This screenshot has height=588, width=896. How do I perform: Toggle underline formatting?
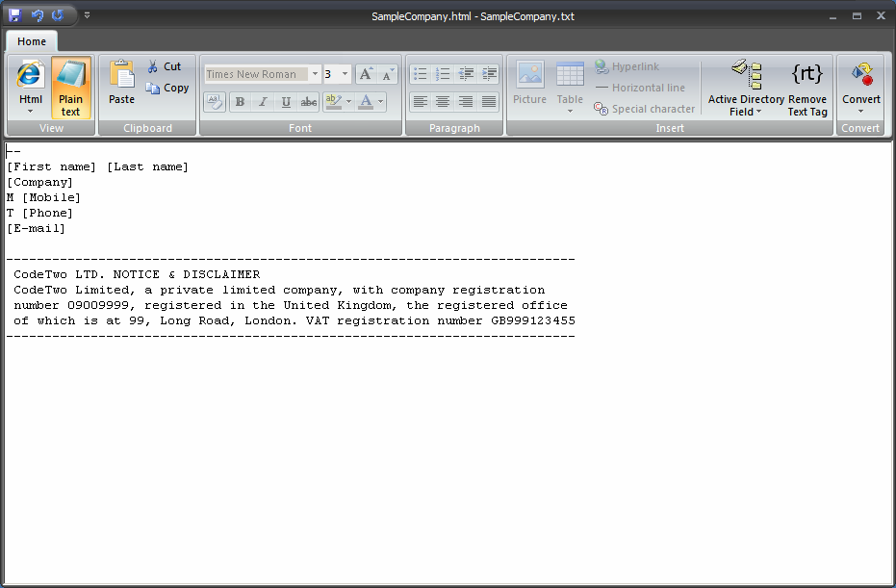pos(286,102)
